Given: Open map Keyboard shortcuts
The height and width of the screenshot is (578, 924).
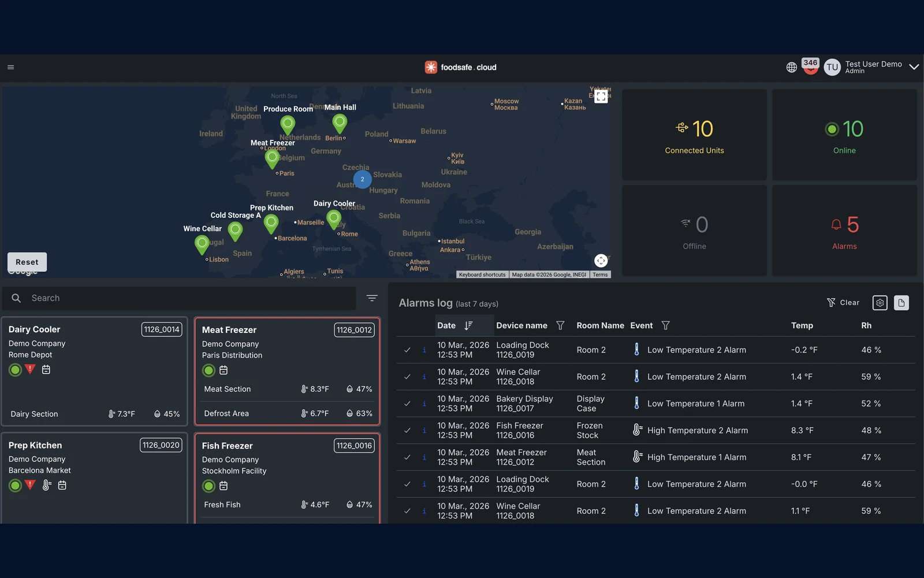Looking at the screenshot, I should click(x=482, y=275).
